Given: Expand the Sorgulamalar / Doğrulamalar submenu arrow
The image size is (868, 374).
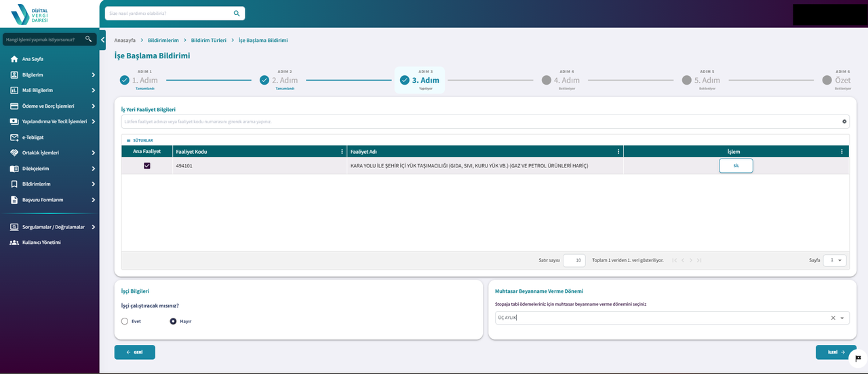Looking at the screenshot, I should [93, 227].
